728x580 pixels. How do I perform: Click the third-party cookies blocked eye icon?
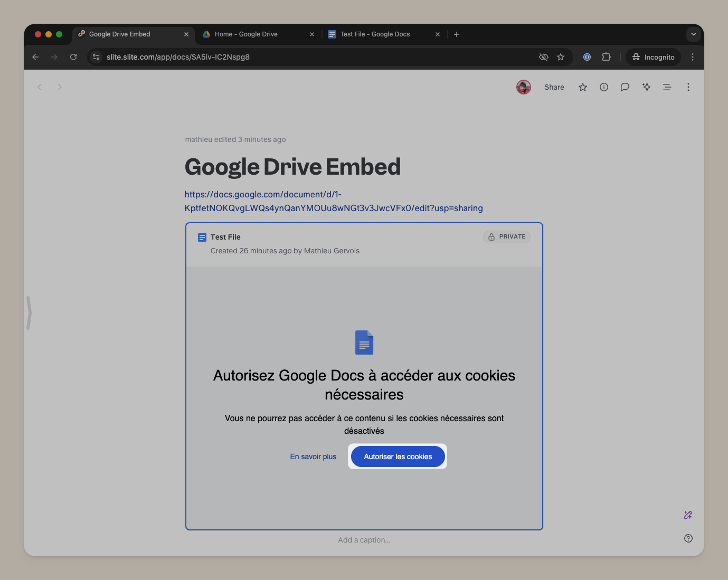tap(544, 57)
